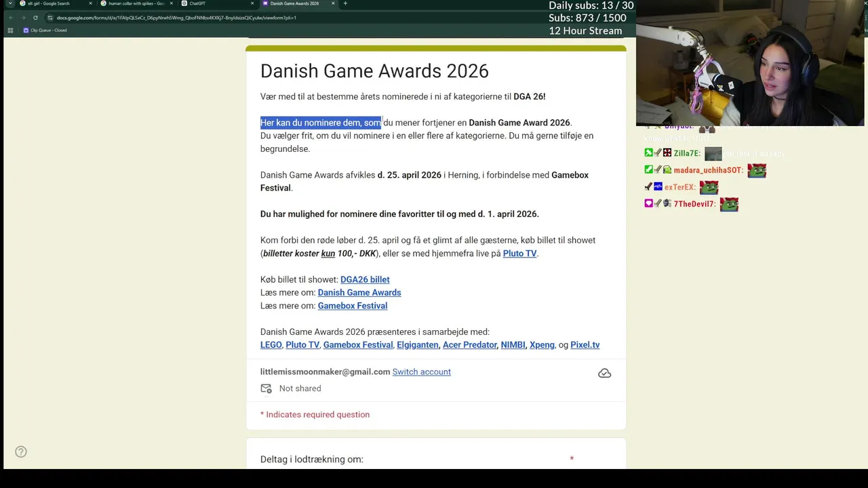Click the emote in 7TheDevil7's message
868x488 pixels.
tap(729, 204)
